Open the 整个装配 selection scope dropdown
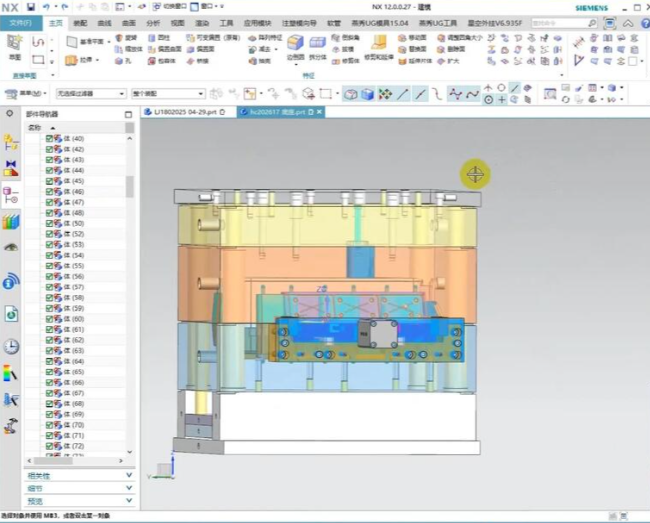The image size is (650, 523). [168, 94]
